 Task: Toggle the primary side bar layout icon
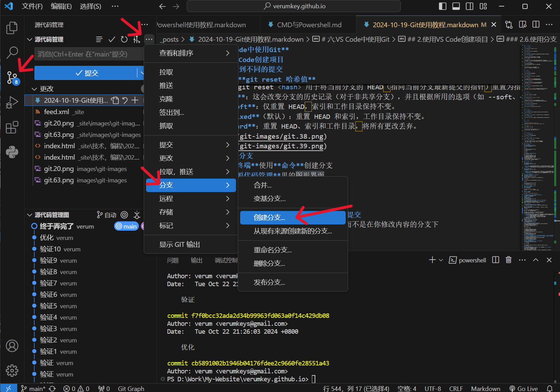[x=443, y=6]
